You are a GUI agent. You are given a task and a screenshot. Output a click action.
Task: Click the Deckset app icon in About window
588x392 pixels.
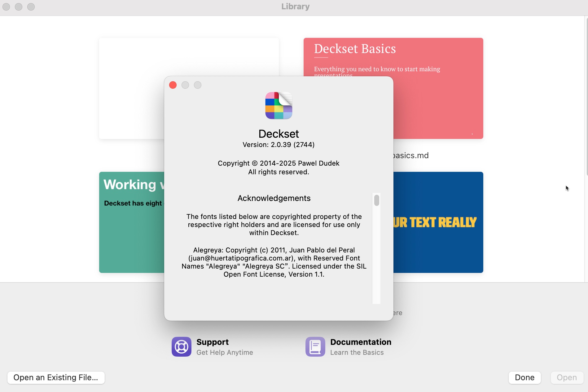279,105
